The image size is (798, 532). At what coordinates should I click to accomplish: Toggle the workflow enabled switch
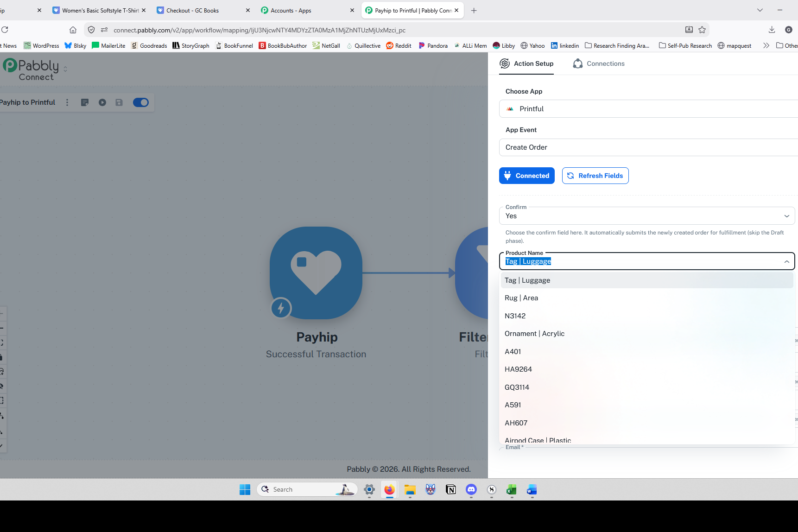tap(141, 102)
